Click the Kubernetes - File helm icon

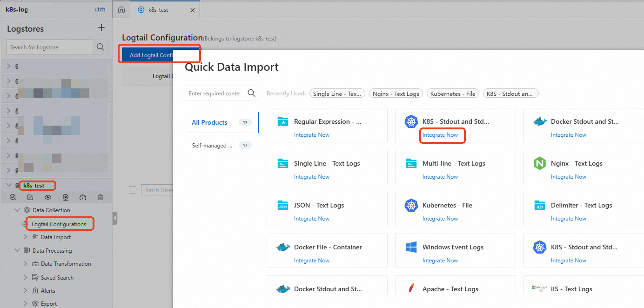pyautogui.click(x=411, y=205)
